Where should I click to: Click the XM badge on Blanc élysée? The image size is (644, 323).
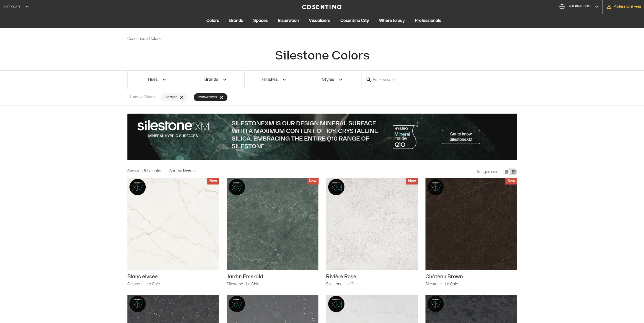tap(138, 187)
